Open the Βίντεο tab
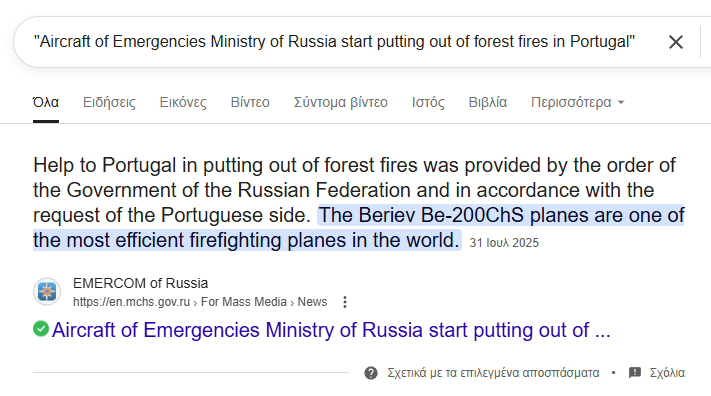The height and width of the screenshot is (396, 711). point(250,102)
